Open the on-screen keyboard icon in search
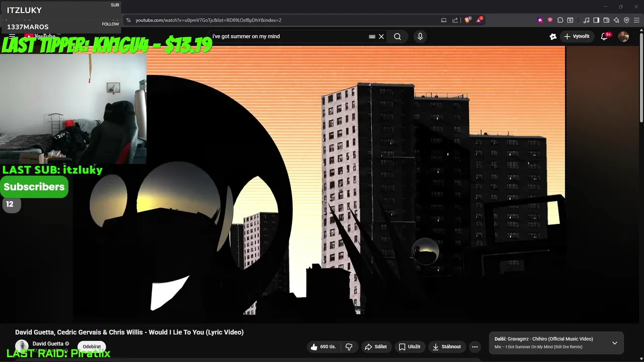This screenshot has height=362, width=644. point(372,36)
